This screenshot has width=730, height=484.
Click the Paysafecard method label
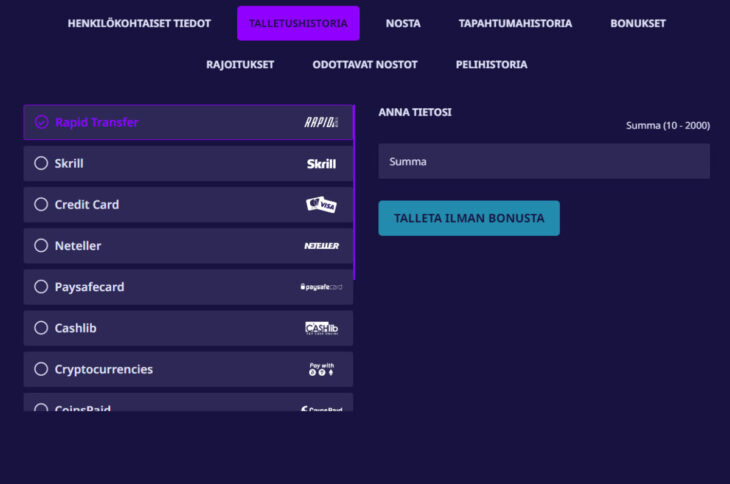(89, 287)
